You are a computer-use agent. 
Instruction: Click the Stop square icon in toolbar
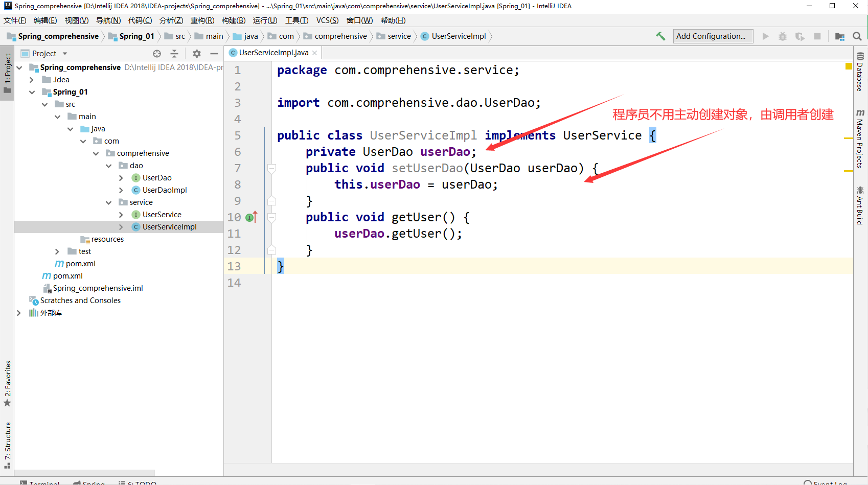pos(817,36)
